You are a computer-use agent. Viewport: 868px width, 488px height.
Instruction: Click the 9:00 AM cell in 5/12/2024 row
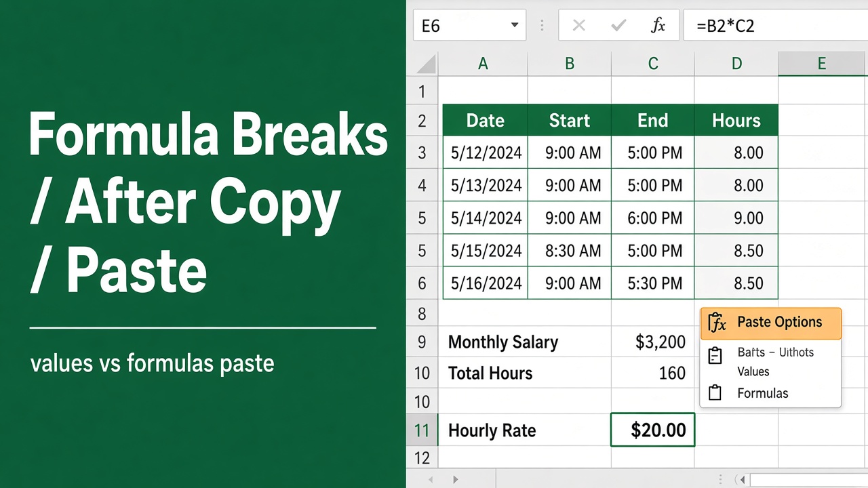pyautogui.click(x=570, y=153)
